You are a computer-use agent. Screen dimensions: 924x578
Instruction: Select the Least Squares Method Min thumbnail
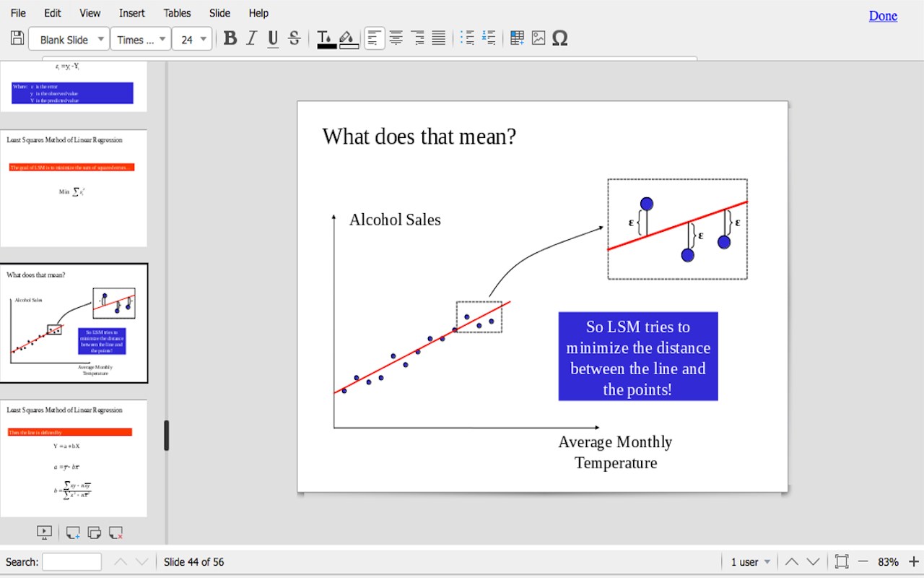point(74,188)
